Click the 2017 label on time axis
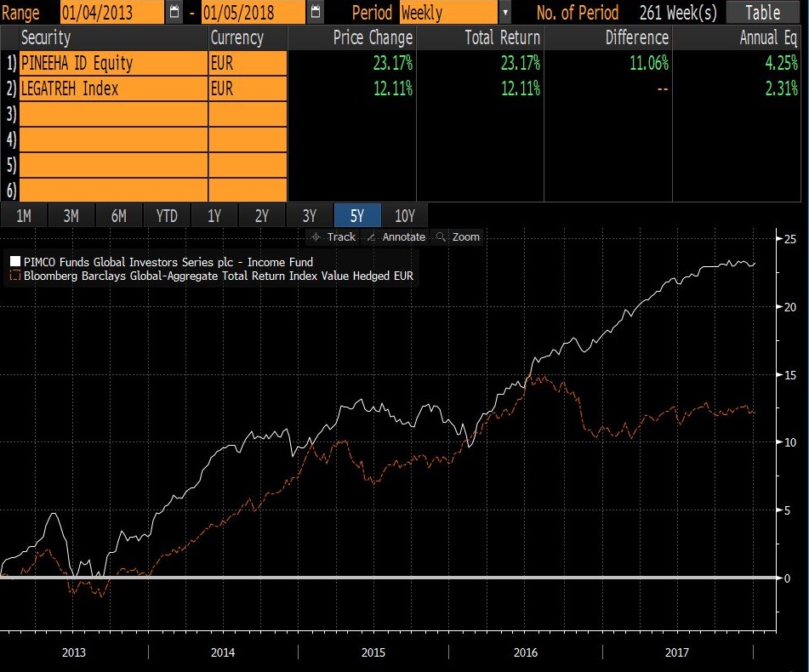 tap(676, 652)
